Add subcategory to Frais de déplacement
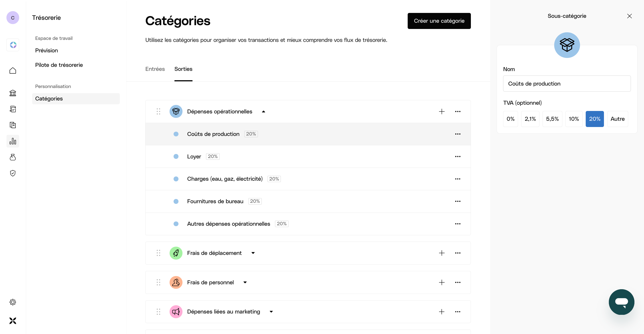 (x=441, y=253)
